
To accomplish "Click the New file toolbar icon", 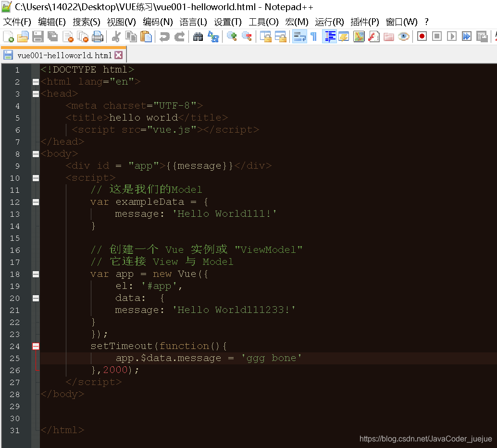I will [8, 37].
